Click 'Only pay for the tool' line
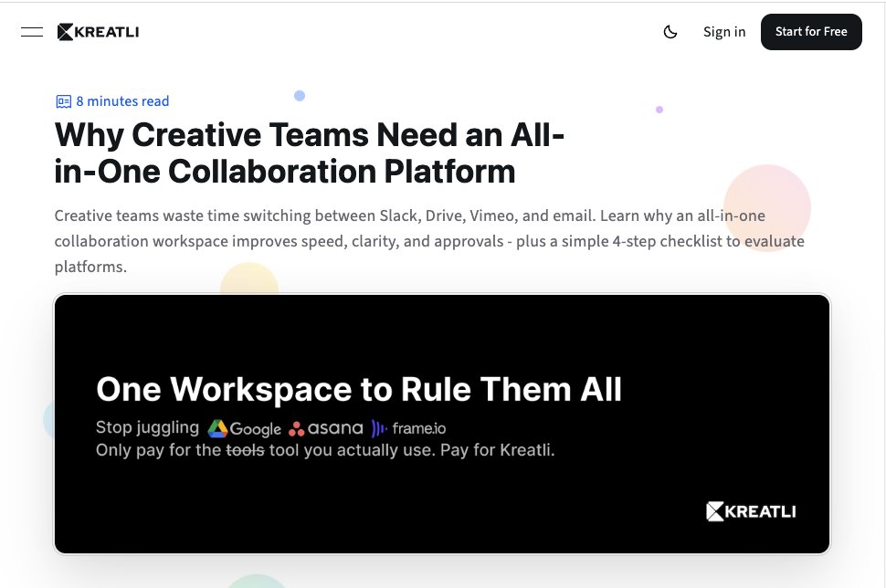The image size is (886, 588). [325, 450]
